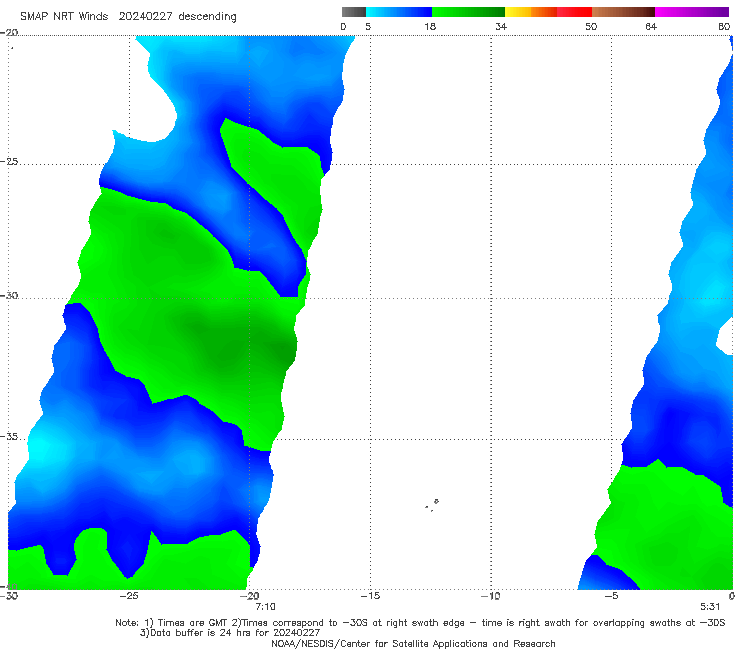This screenshot has width=740, height=650.
Task: Click the 'Data buffer is 24 hrs' note
Action: tap(230, 633)
